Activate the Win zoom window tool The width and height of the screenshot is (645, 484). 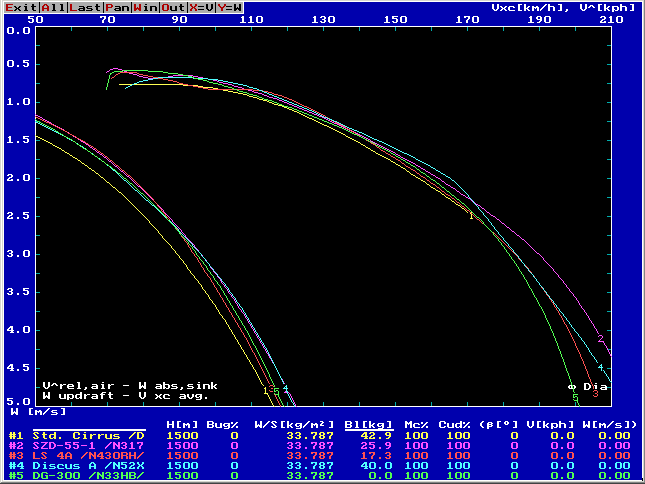coord(145,7)
